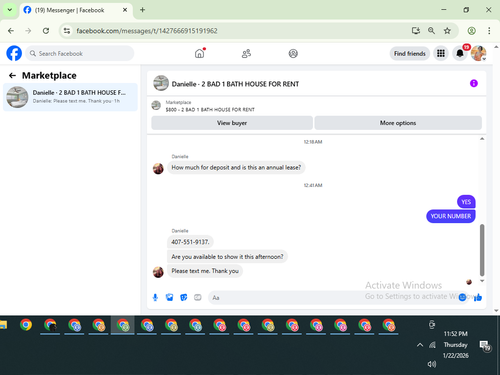Choose a GIF icon in composer
Image resolution: width=500 pixels, height=375 pixels.
point(198,297)
